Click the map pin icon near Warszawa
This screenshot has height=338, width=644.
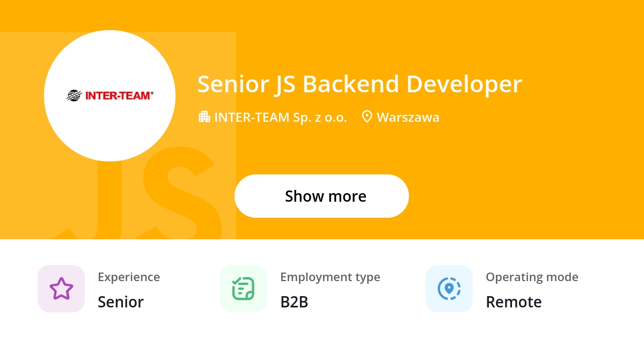click(367, 117)
